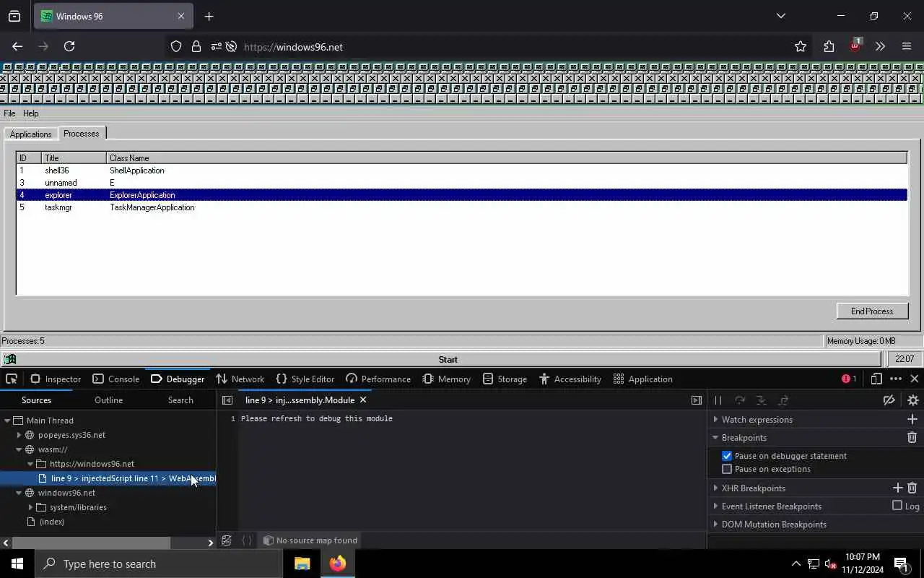Screen dimensions: 924x578
Task: Collapse the Main Thread tree node
Action: [7, 420]
